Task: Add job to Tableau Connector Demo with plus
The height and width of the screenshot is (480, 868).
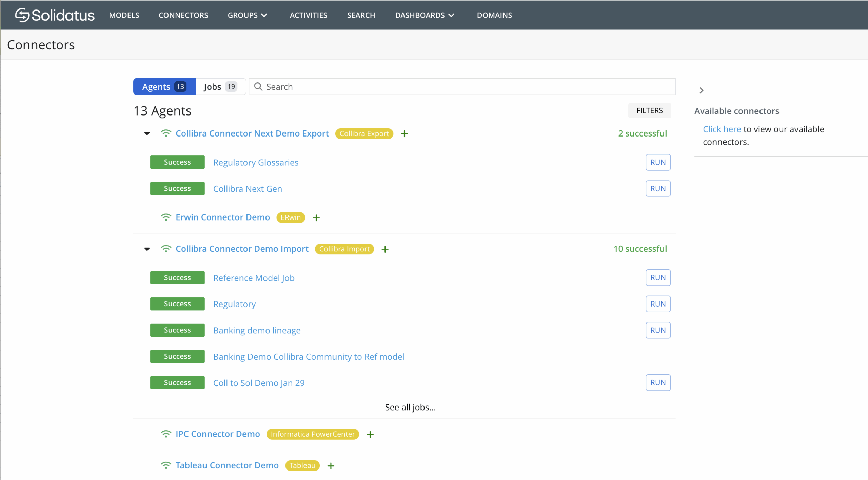Action: (x=331, y=466)
